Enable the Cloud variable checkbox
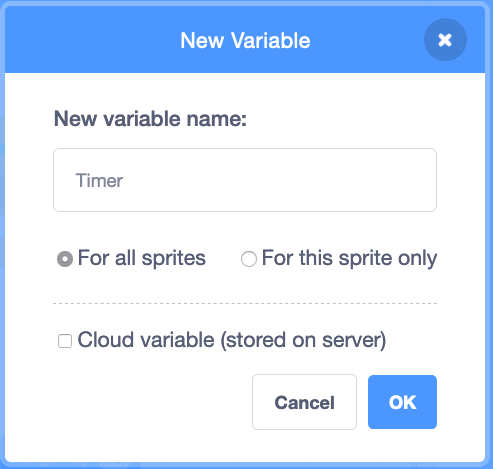Viewport: 493px width, 469px height. [65, 341]
